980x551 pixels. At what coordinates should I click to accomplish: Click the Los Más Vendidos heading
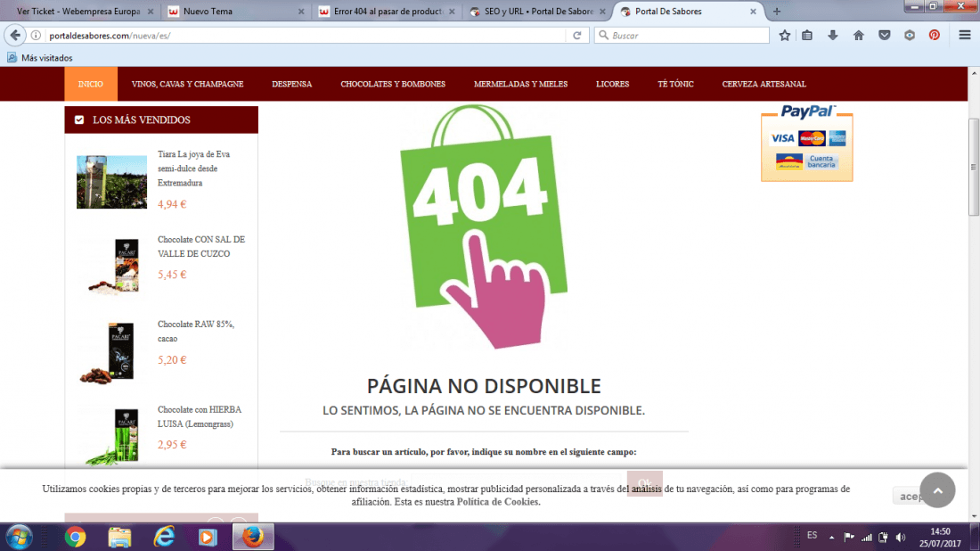(142, 119)
